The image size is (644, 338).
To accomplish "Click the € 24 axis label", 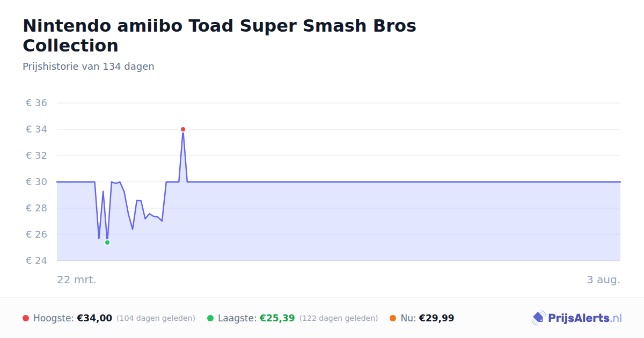I will click(36, 261).
